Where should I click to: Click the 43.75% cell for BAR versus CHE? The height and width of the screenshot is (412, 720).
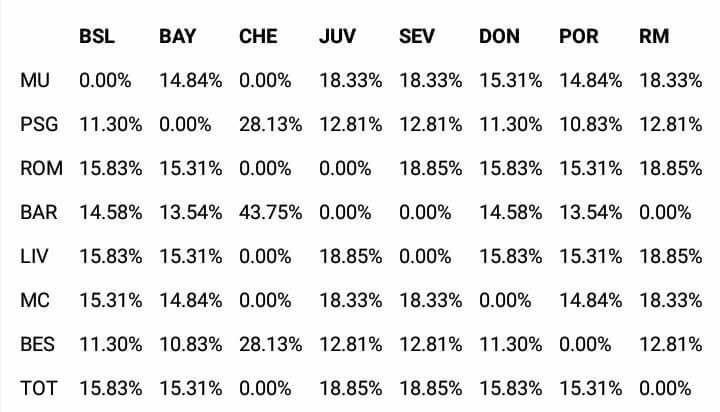point(270,212)
